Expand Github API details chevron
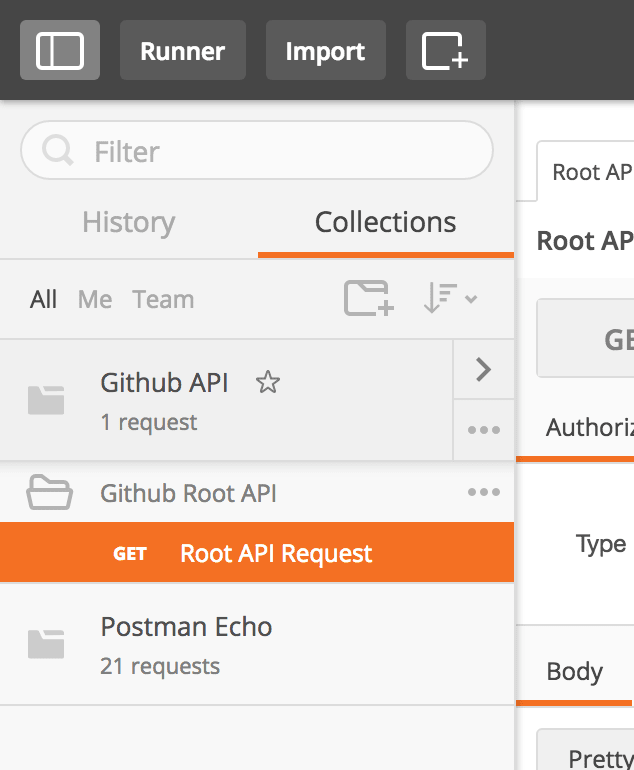The image size is (634, 770). (484, 369)
